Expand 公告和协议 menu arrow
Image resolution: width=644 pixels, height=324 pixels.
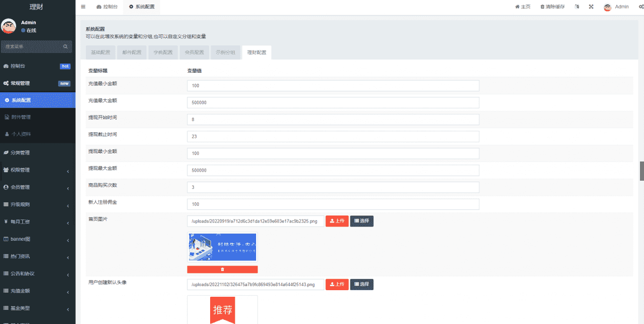pos(68,275)
